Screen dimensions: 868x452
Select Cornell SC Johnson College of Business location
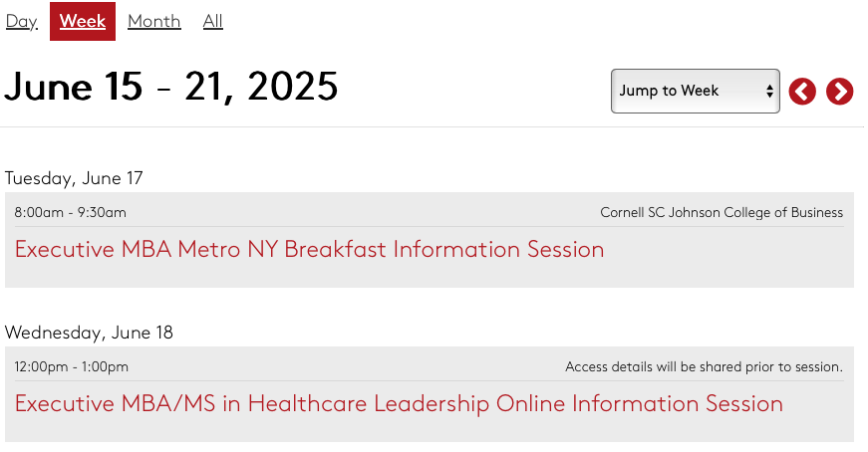[722, 212]
